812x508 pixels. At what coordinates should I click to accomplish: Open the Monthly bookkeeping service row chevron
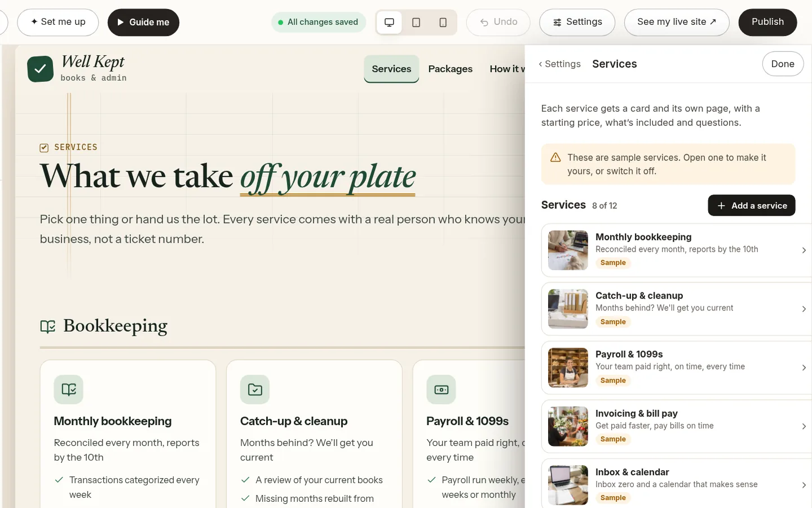tap(804, 250)
